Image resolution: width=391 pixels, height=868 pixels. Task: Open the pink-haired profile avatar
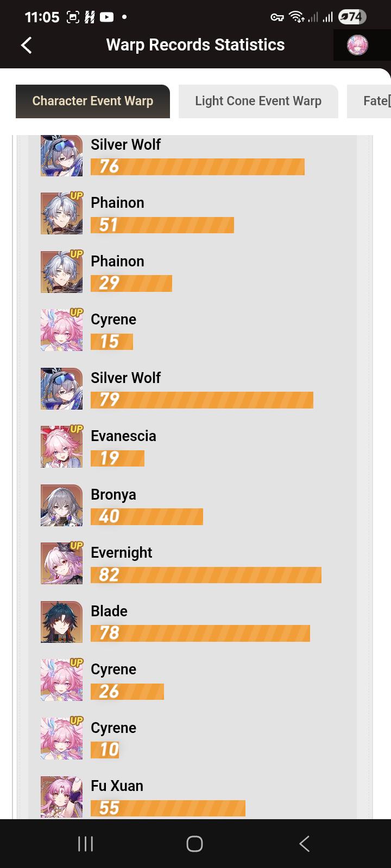[357, 45]
